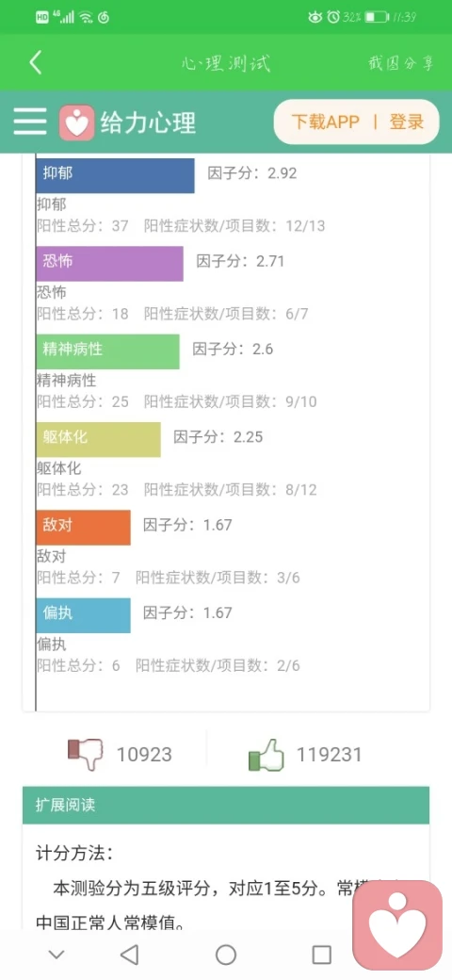Tap the back arrow in header
This screenshot has height=980, width=452.
(x=36, y=62)
